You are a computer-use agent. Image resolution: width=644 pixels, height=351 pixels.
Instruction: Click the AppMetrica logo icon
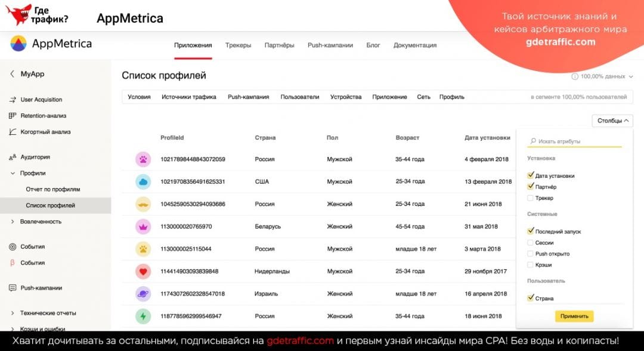click(18, 44)
